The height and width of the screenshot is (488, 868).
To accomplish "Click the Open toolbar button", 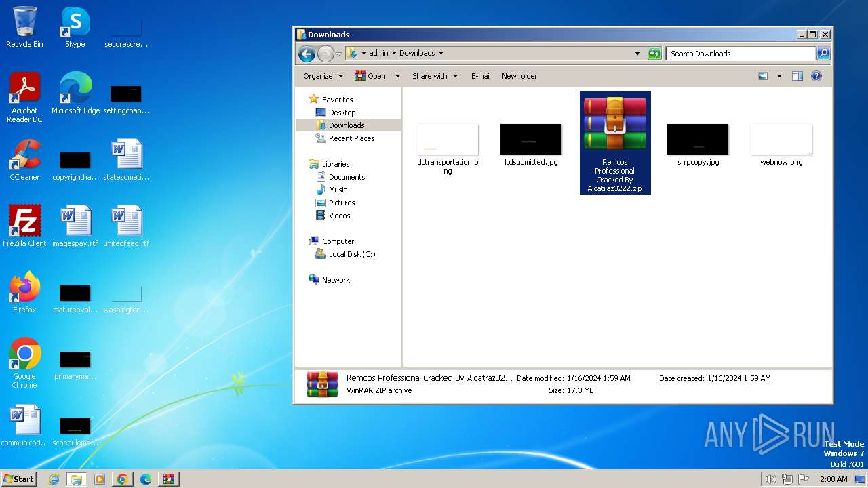I will (x=370, y=76).
